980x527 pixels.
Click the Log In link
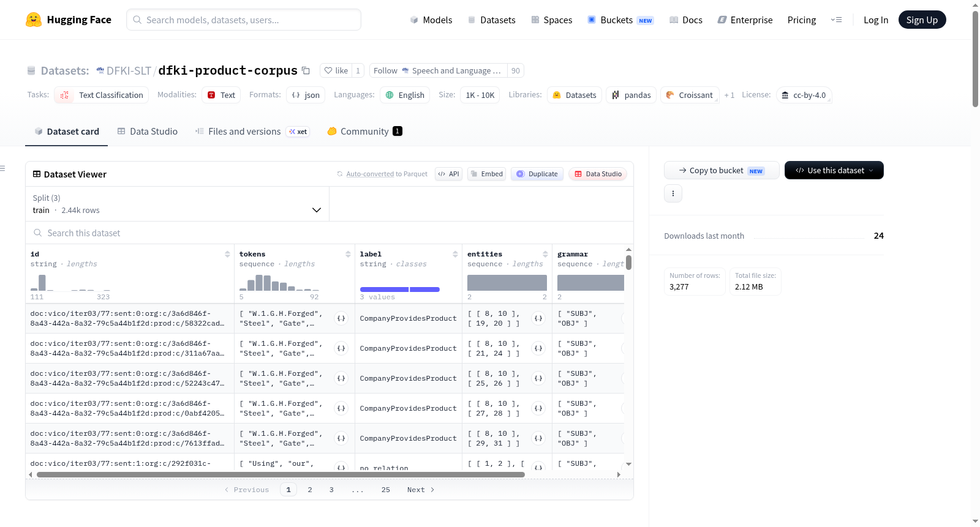click(875, 20)
